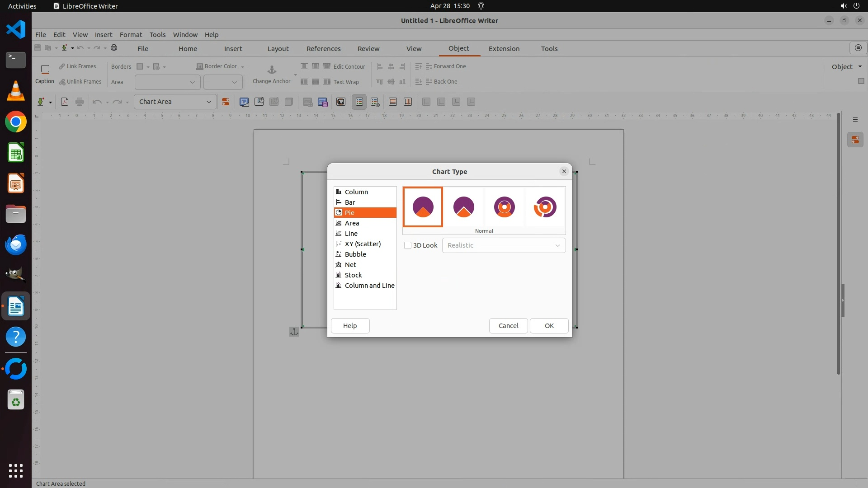Viewport: 868px width, 488px height.
Task: Select XY (Scatter) chart type
Action: [363, 244]
